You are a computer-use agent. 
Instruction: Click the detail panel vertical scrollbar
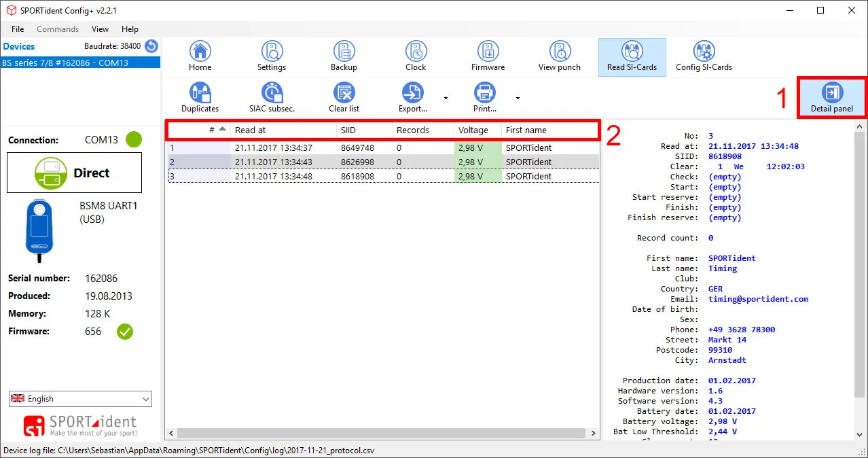(861, 265)
